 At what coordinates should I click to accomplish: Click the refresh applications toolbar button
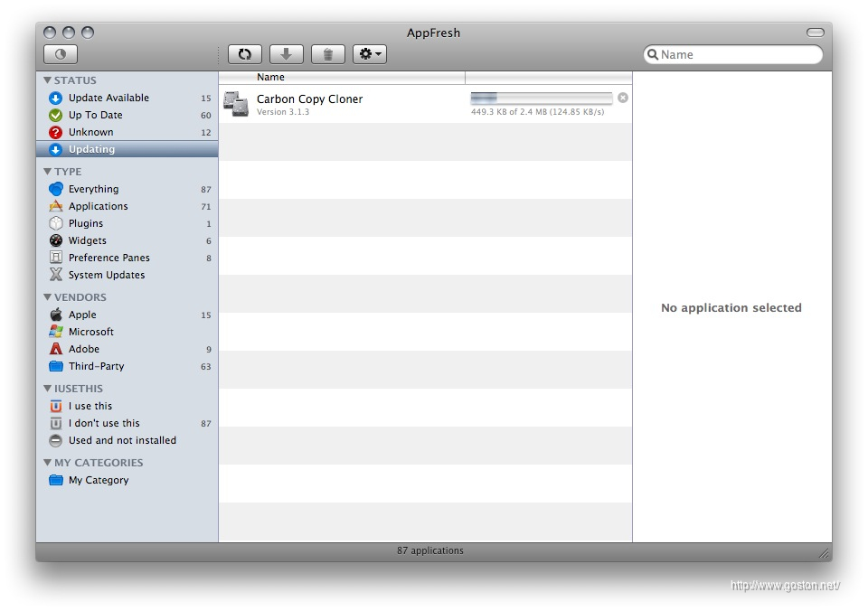244,54
